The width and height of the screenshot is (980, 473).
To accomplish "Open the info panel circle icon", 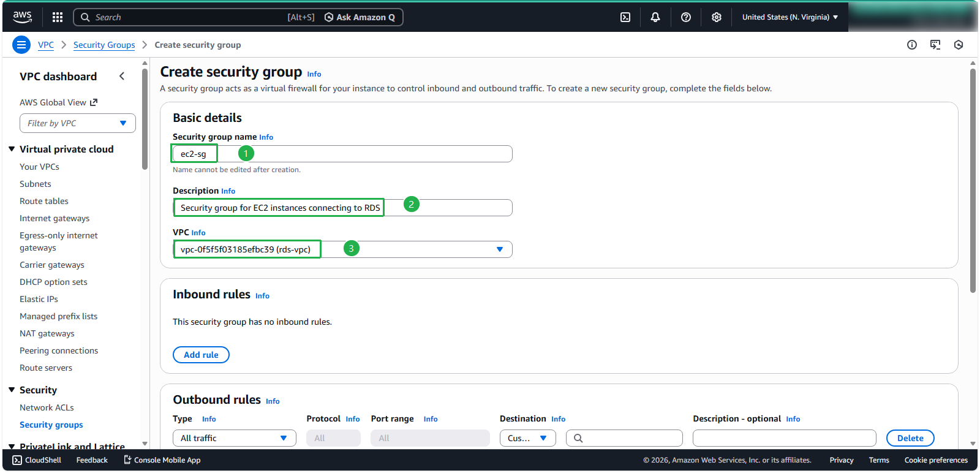I will click(x=912, y=45).
